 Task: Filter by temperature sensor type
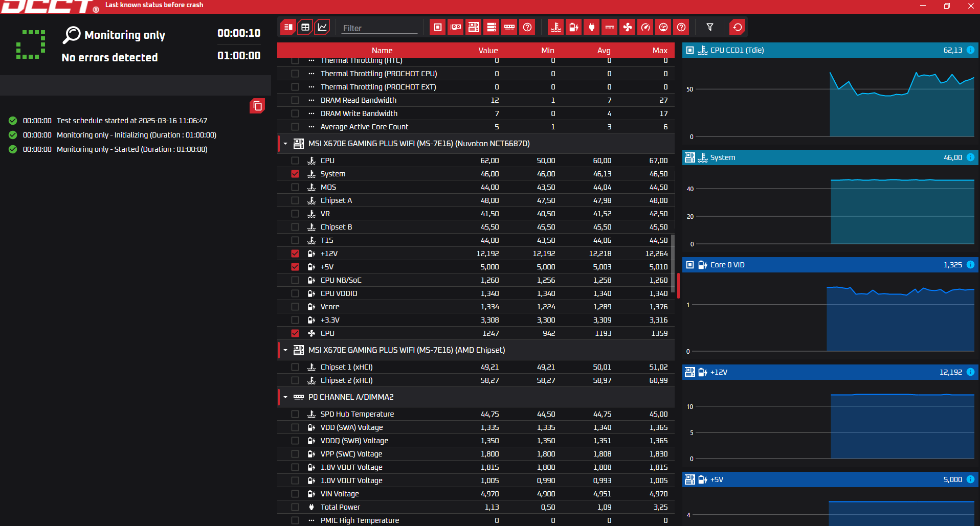coord(556,27)
